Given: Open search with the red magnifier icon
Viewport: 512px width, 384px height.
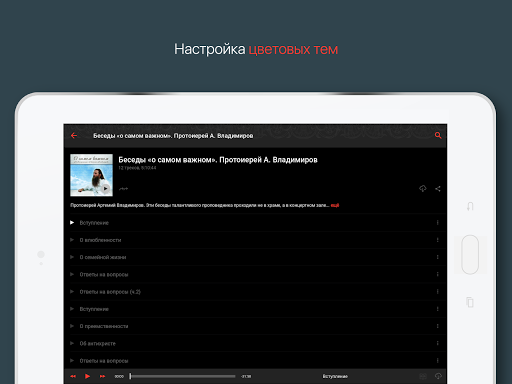Looking at the screenshot, I should (438, 135).
